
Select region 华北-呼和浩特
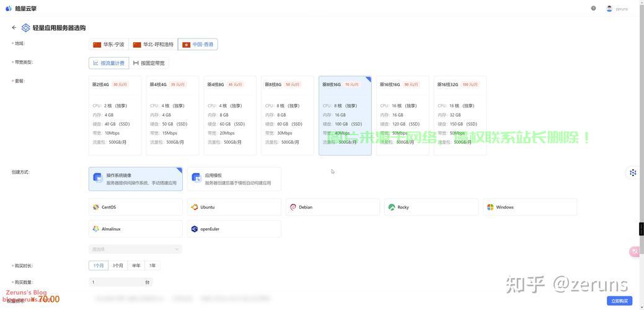tap(153, 45)
